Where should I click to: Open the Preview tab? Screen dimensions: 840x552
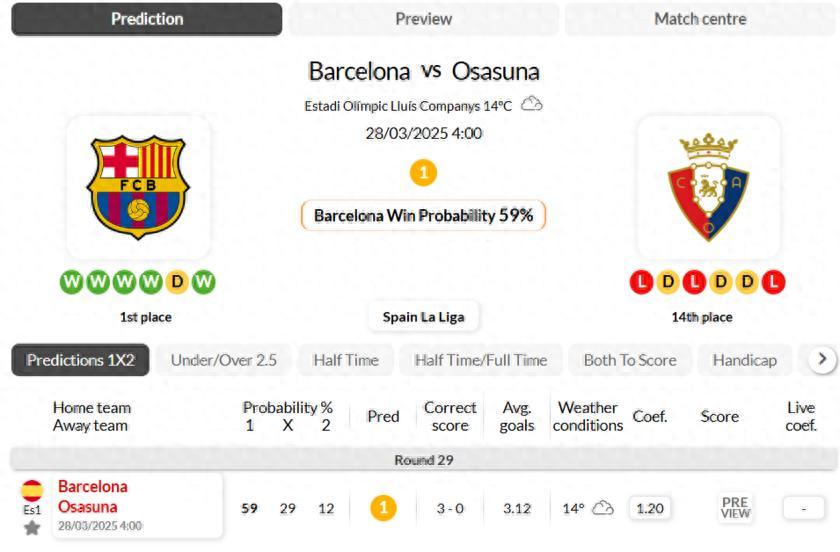point(423,19)
